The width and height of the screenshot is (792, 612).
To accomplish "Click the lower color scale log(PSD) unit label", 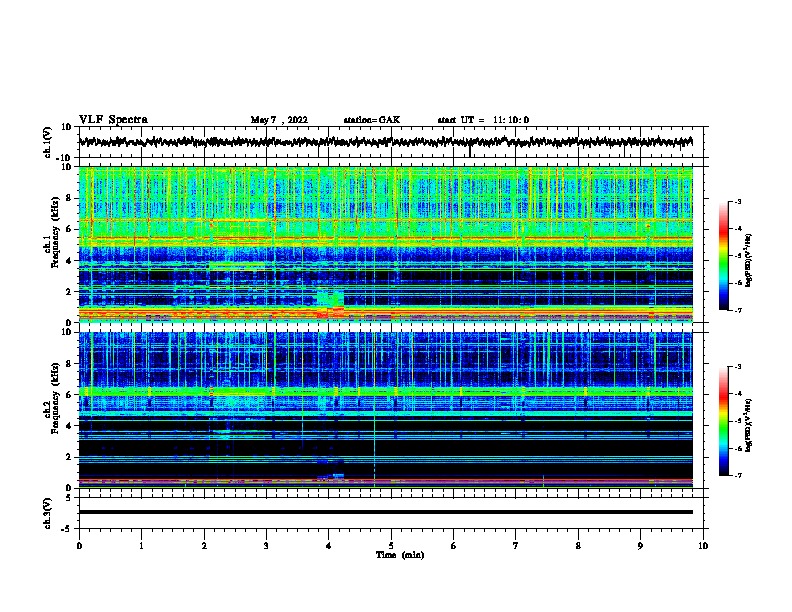I will pyautogui.click(x=749, y=425).
